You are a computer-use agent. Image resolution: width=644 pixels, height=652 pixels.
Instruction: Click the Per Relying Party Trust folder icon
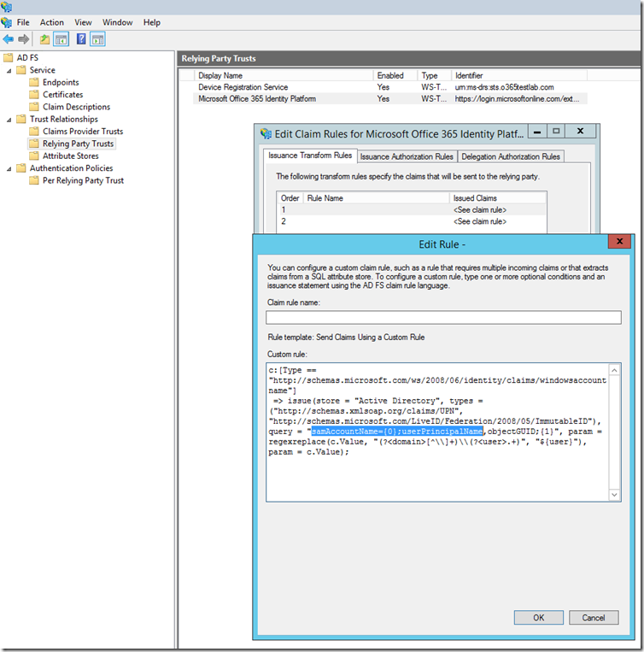34,180
